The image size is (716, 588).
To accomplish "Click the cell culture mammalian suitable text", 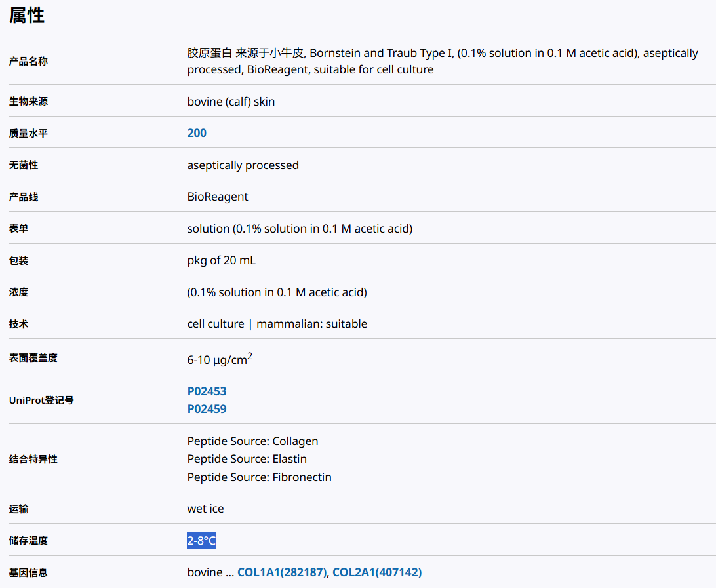I will (x=277, y=324).
